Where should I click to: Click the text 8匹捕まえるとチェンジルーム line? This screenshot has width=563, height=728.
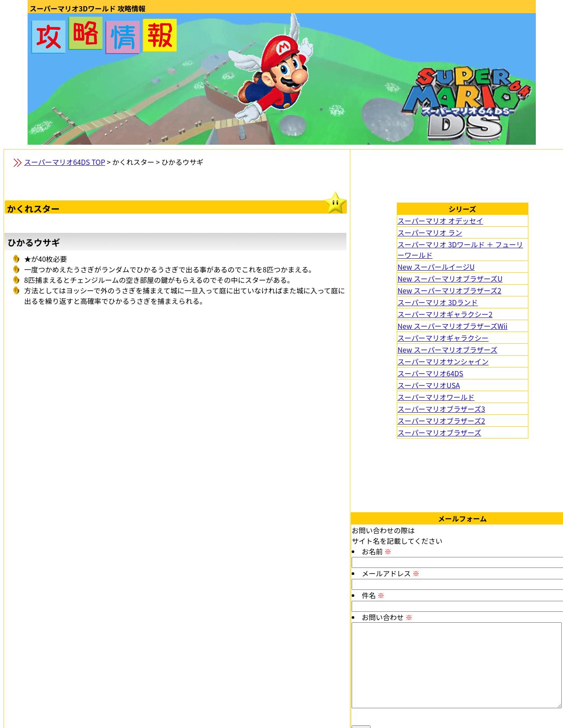159,280
